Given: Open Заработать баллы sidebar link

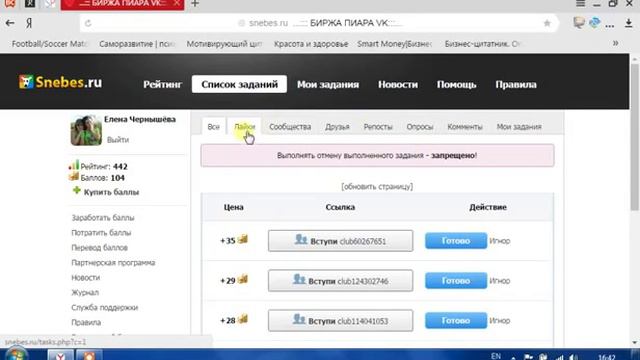Looking at the screenshot, I should point(103,218).
